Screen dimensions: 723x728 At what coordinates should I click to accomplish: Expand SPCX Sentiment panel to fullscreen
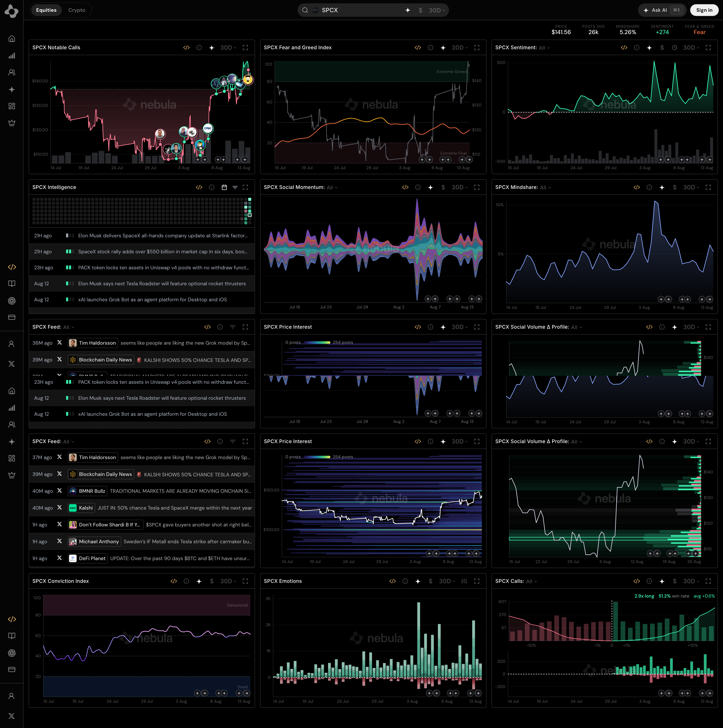click(x=708, y=48)
